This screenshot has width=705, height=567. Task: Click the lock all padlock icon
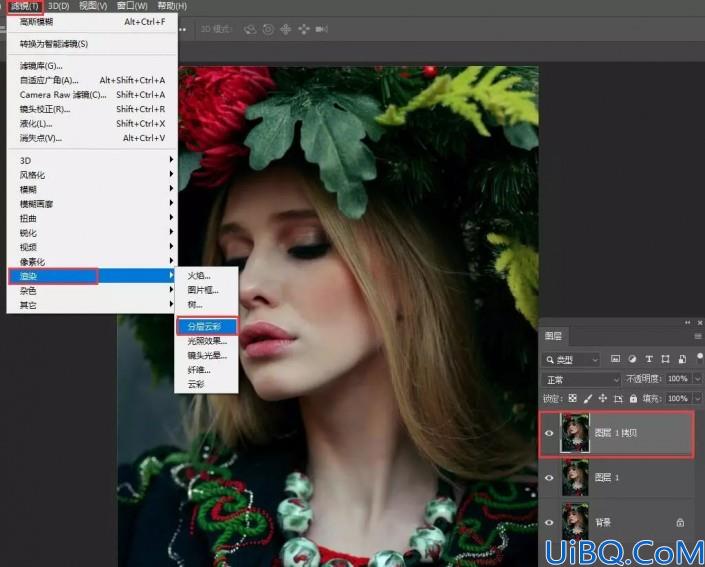pos(633,398)
